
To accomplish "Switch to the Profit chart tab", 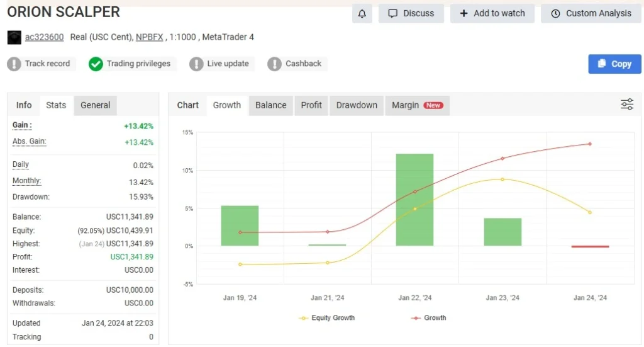I will (x=311, y=105).
